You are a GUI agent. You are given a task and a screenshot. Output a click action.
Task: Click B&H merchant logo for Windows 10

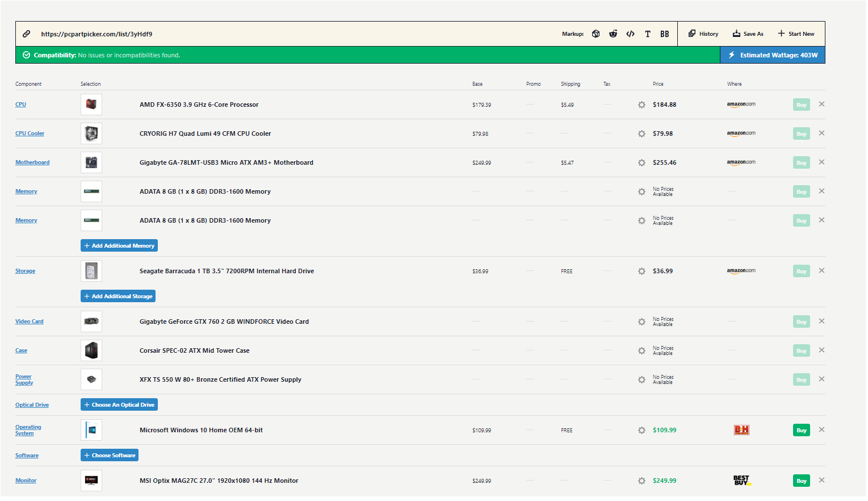[x=741, y=430]
